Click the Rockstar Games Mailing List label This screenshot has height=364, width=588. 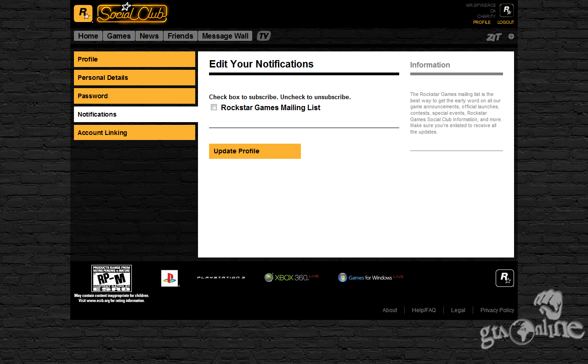pos(271,108)
